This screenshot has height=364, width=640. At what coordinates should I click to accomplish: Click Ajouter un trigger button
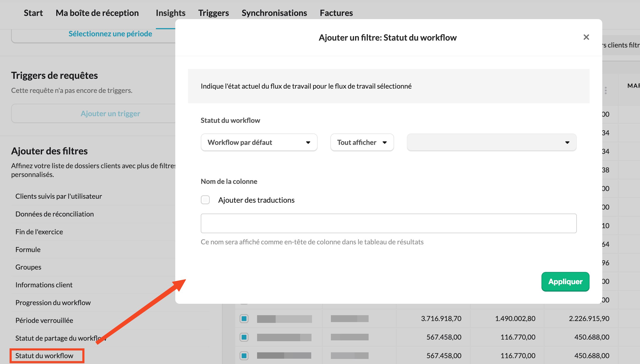[110, 114]
